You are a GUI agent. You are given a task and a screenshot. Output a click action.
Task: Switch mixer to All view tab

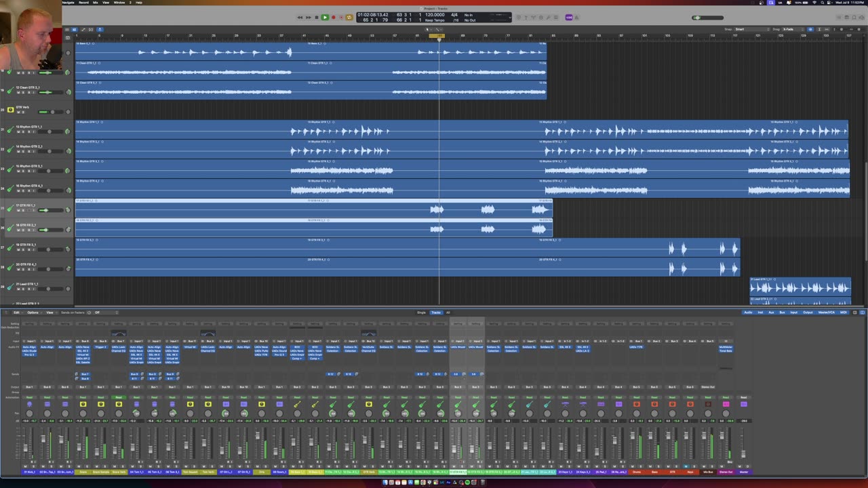tap(448, 312)
